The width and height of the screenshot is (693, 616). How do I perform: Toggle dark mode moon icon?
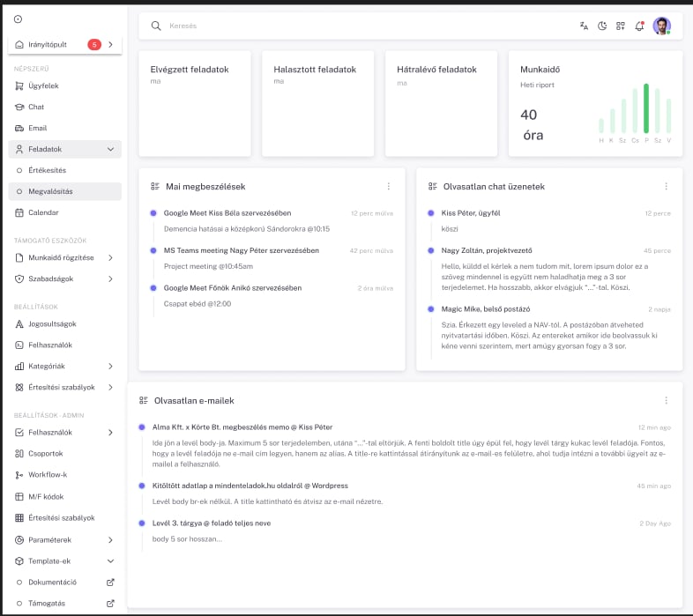(x=602, y=26)
